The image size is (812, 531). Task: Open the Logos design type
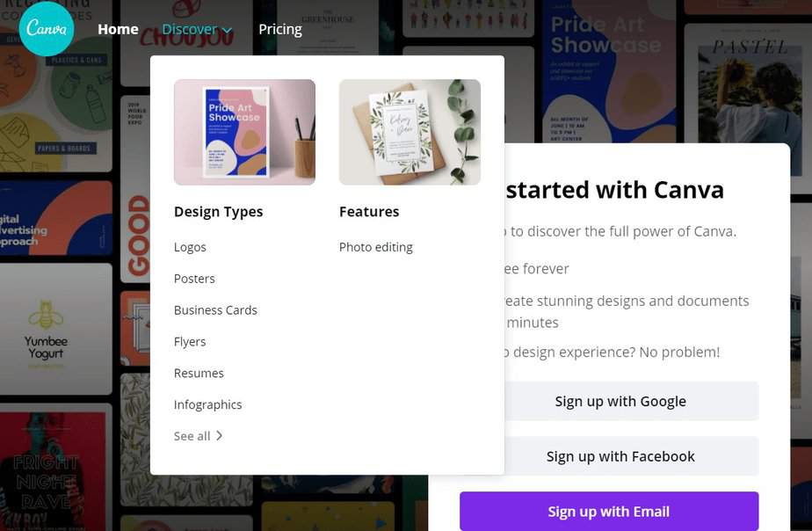190,247
